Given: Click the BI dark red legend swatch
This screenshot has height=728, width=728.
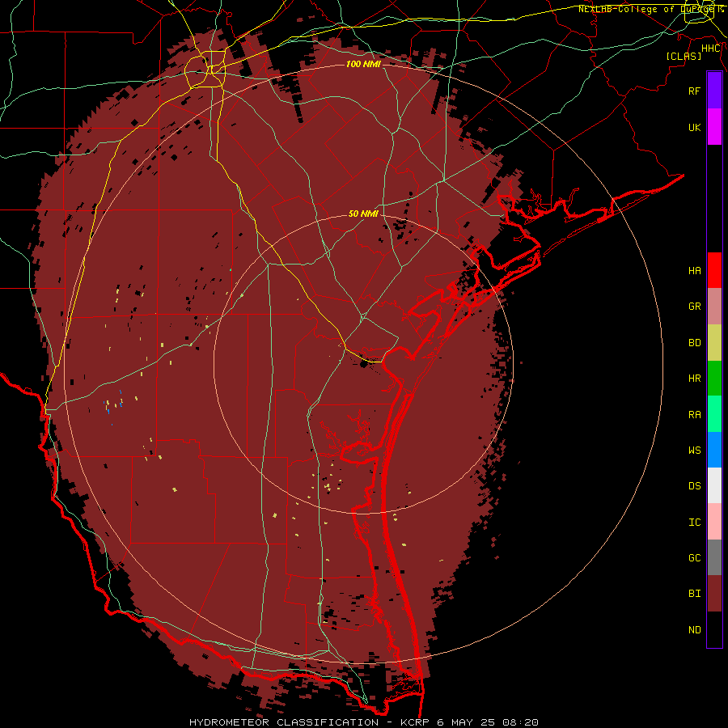Looking at the screenshot, I should tap(714, 594).
